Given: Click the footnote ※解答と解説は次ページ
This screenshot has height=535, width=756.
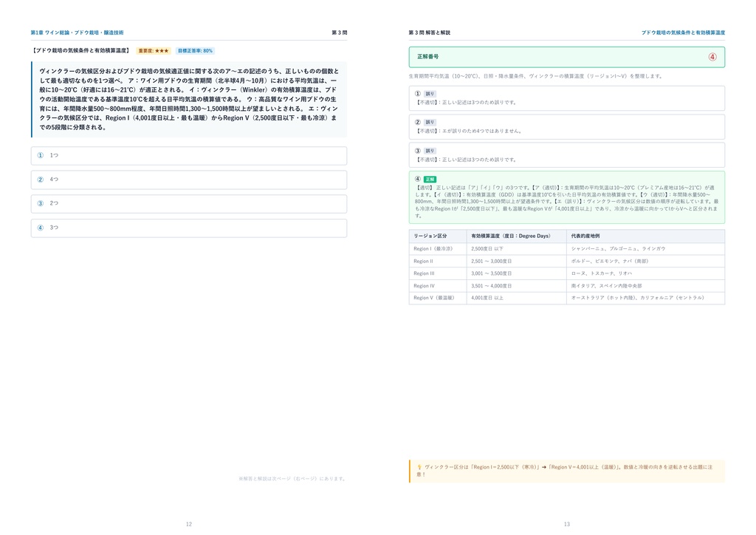Looking at the screenshot, I should (292, 479).
